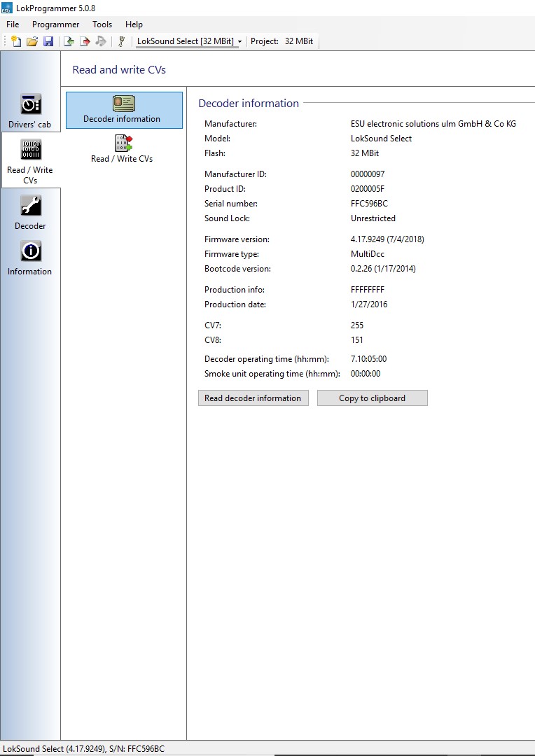The width and height of the screenshot is (535, 756).
Task: Click the manufacturer name ESU electronic solutions
Action: (433, 124)
